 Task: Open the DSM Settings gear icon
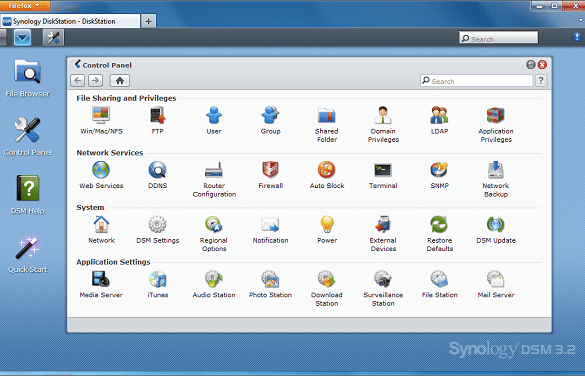[x=157, y=224]
